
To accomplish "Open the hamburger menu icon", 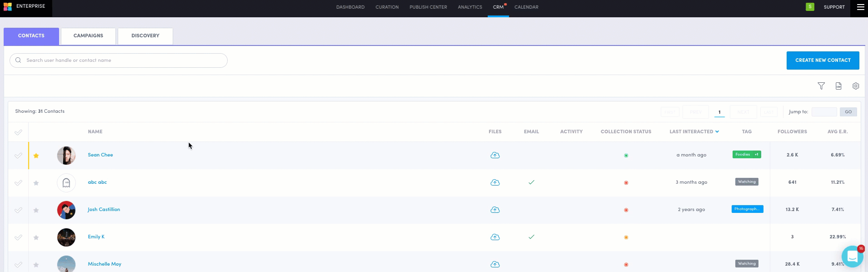I will (860, 7).
